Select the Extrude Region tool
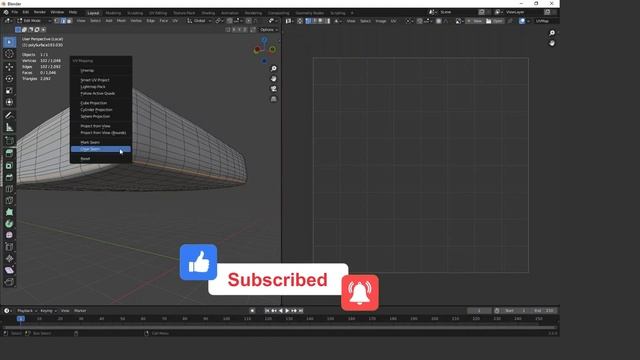Screen dimensions: 640x360 pos(9,154)
